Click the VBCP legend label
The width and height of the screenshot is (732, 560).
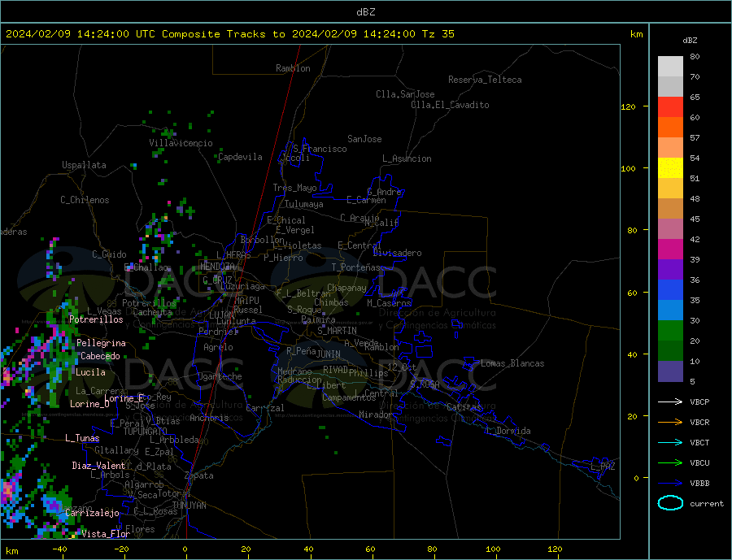(x=699, y=402)
